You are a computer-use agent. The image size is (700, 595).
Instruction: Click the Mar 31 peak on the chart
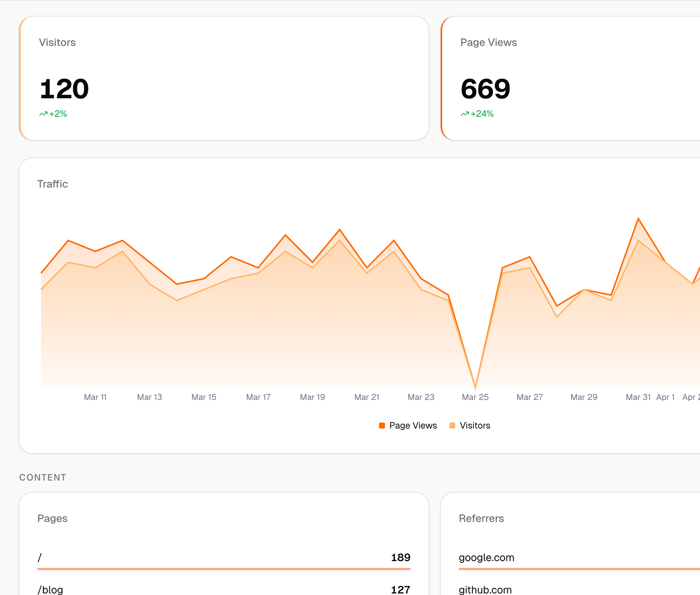(x=638, y=219)
